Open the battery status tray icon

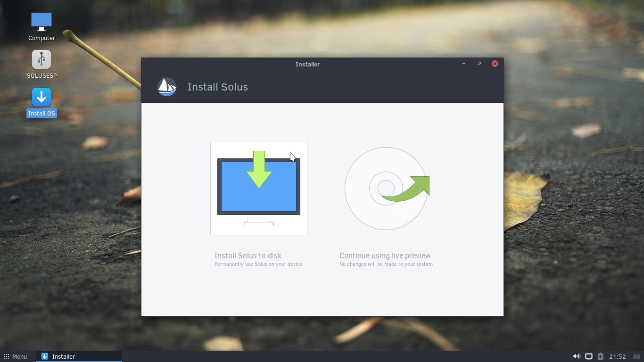(601, 356)
